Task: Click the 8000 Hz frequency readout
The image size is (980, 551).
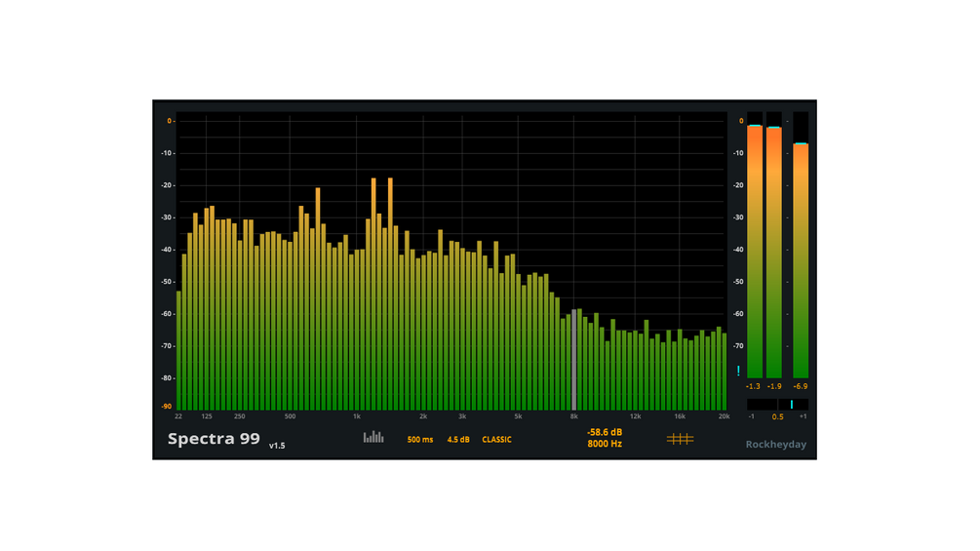Action: (x=605, y=444)
